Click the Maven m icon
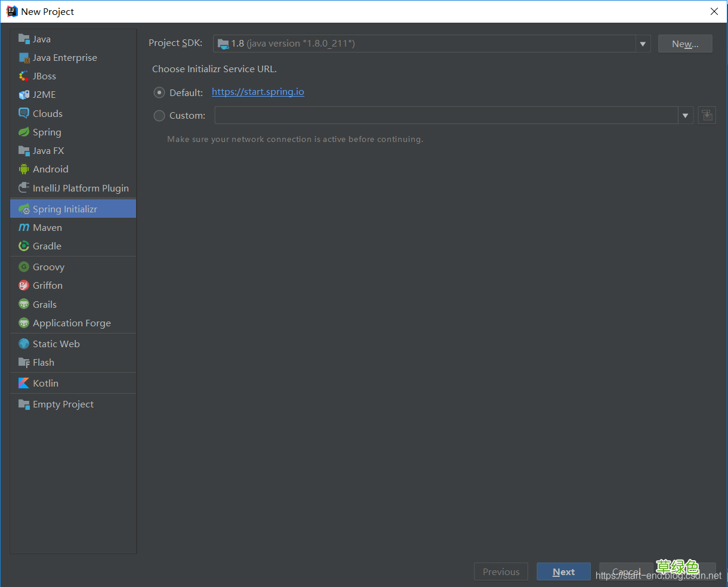The width and height of the screenshot is (728, 587). [x=24, y=227]
